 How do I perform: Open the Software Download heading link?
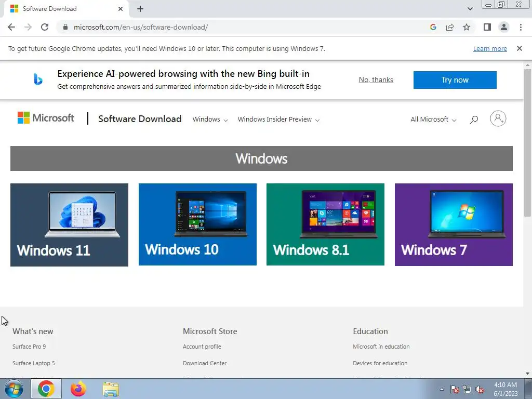pos(140,119)
